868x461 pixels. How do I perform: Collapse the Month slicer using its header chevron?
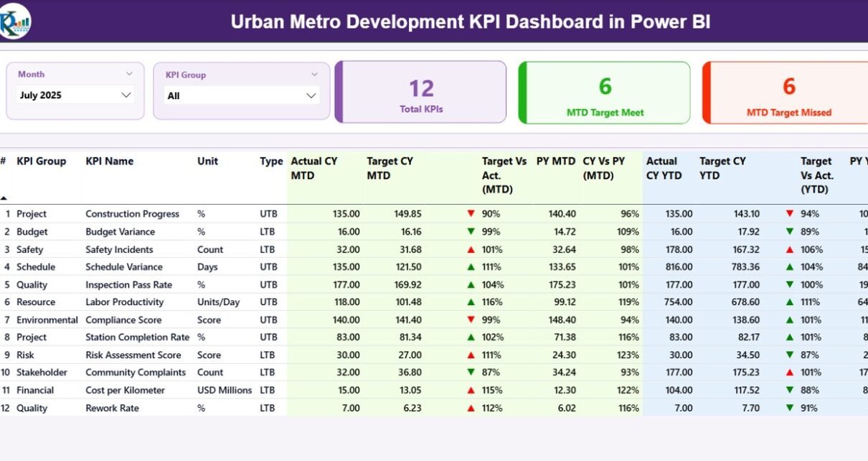129,73
